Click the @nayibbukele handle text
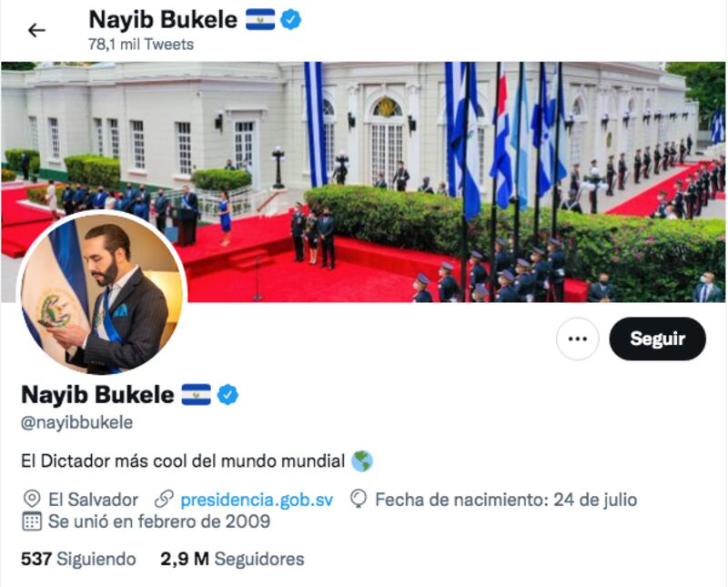This screenshot has width=728, height=587. 77,422
